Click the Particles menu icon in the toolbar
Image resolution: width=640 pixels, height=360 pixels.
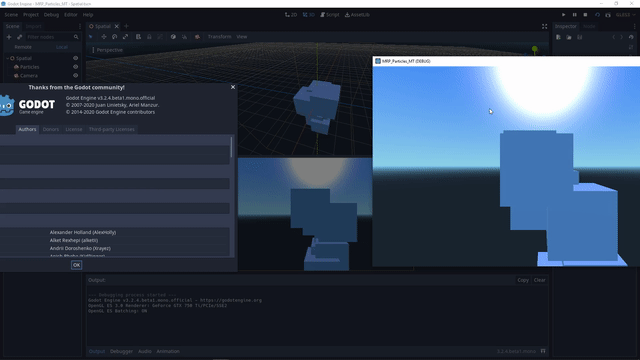coord(198,37)
